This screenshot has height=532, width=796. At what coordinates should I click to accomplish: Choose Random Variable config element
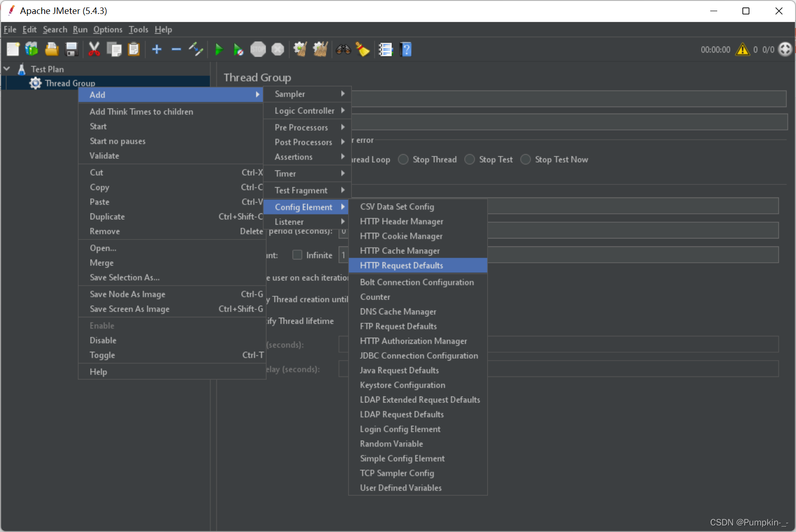pyautogui.click(x=418, y=443)
